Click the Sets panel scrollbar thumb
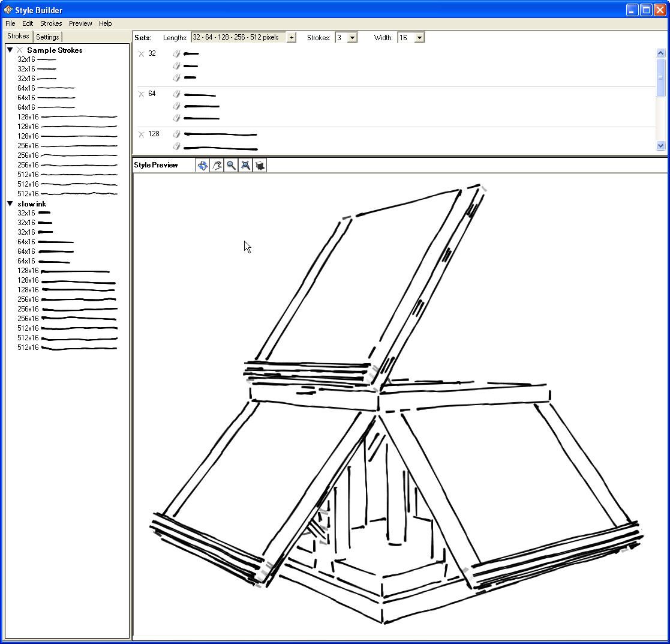The image size is (670, 644). [x=660, y=77]
